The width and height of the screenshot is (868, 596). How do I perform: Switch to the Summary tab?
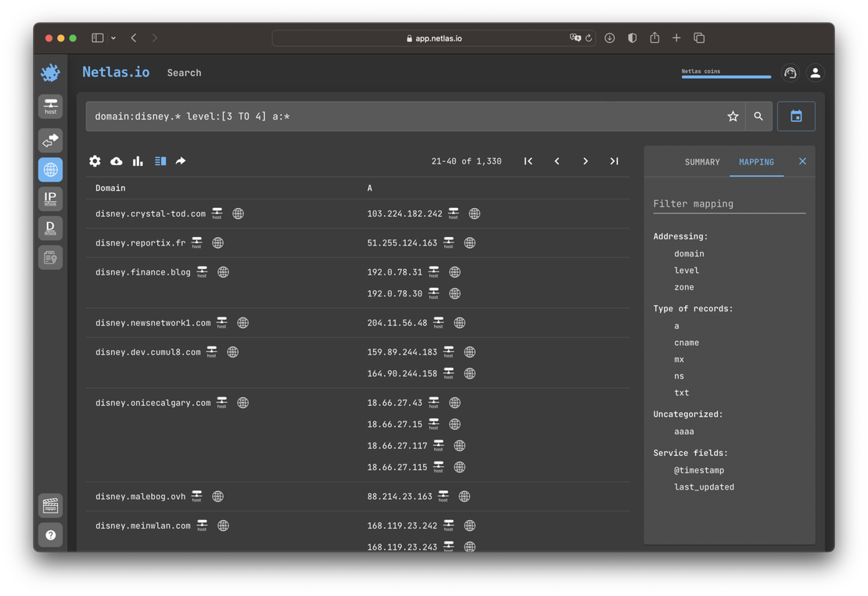pyautogui.click(x=702, y=162)
